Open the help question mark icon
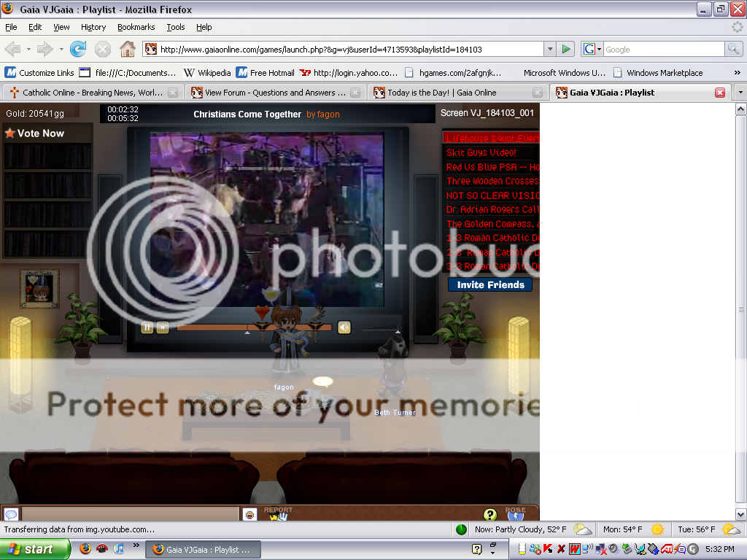The image size is (747, 560). [x=490, y=515]
